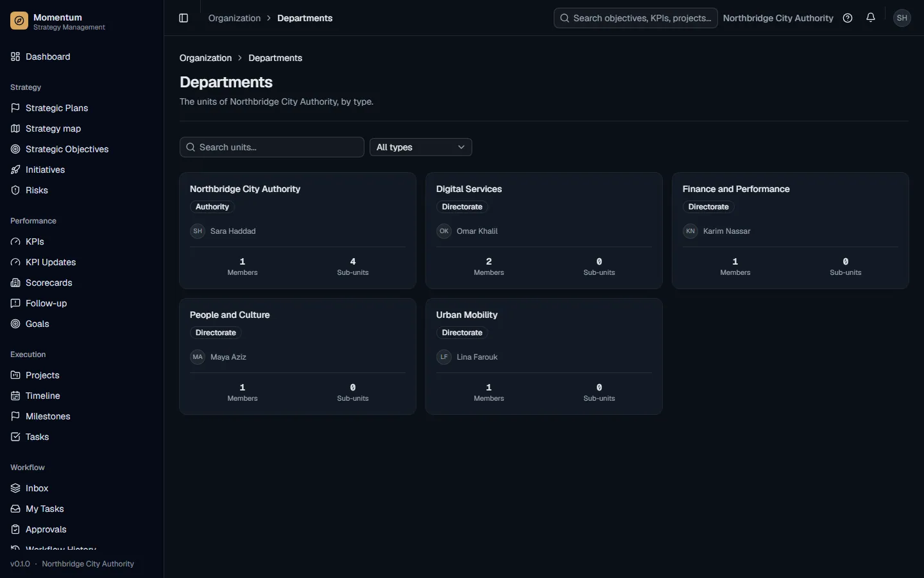Click the Scorecards icon

pyautogui.click(x=15, y=283)
